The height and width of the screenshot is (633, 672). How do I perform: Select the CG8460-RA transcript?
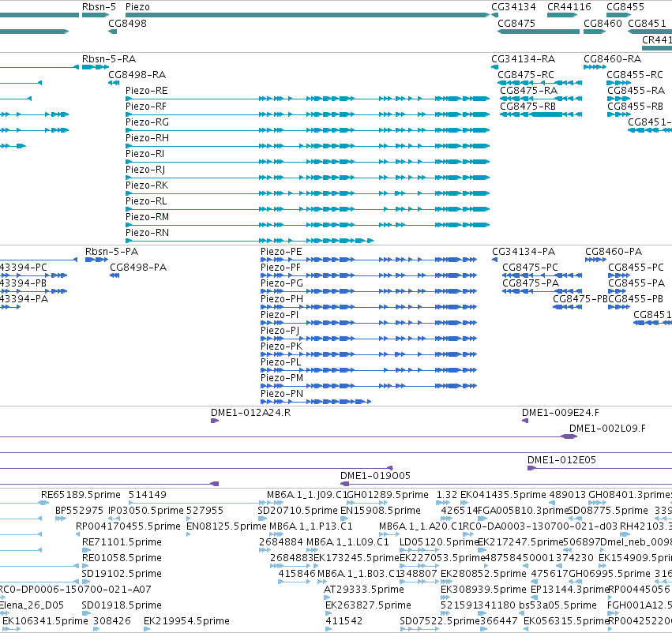point(595,67)
